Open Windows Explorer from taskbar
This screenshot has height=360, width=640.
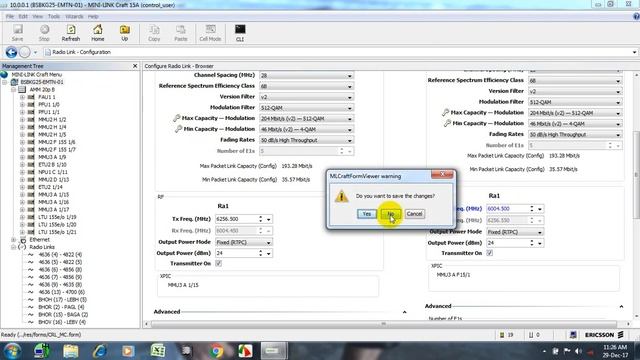coord(71,351)
